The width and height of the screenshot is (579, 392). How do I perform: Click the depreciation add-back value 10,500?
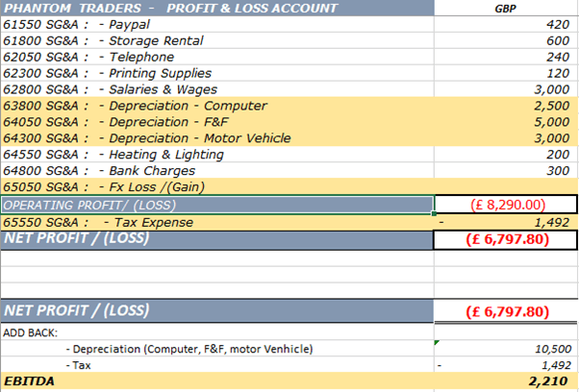coord(506,348)
